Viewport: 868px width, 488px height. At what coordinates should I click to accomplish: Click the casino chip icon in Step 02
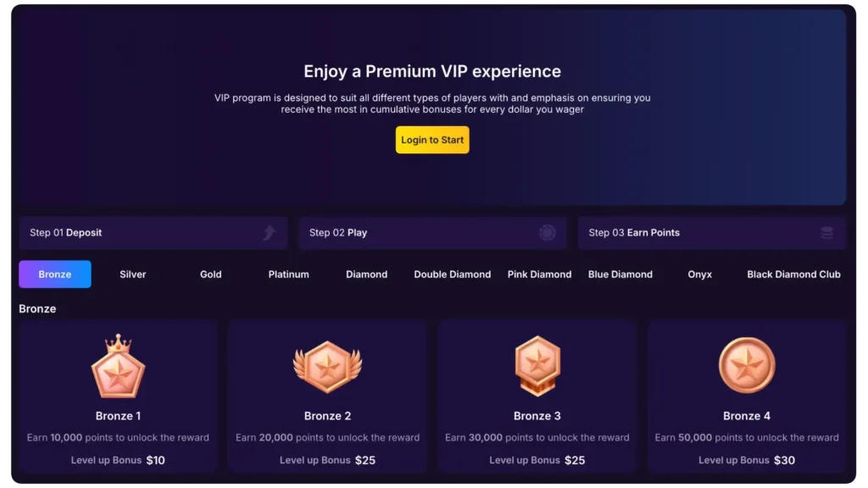(x=548, y=232)
